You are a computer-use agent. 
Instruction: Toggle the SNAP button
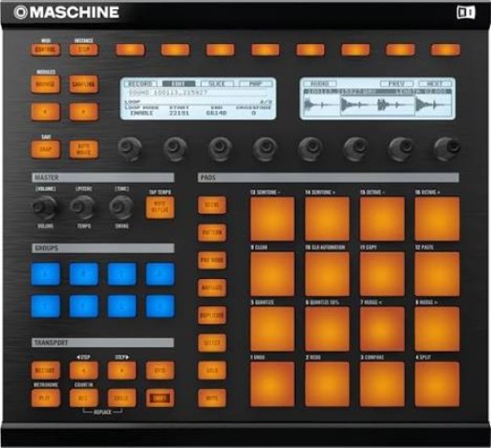[x=46, y=149]
